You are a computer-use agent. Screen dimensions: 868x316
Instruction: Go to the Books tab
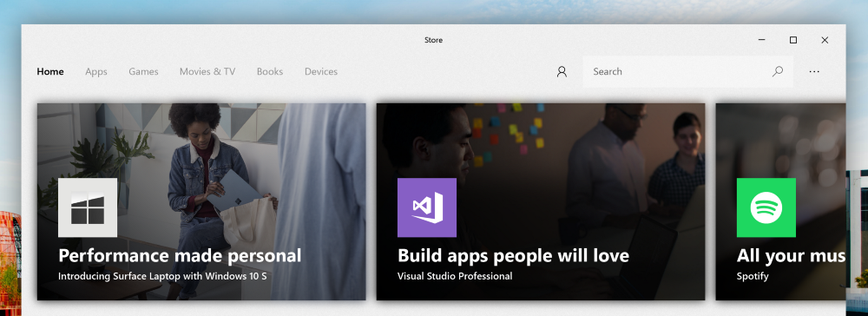(x=270, y=71)
